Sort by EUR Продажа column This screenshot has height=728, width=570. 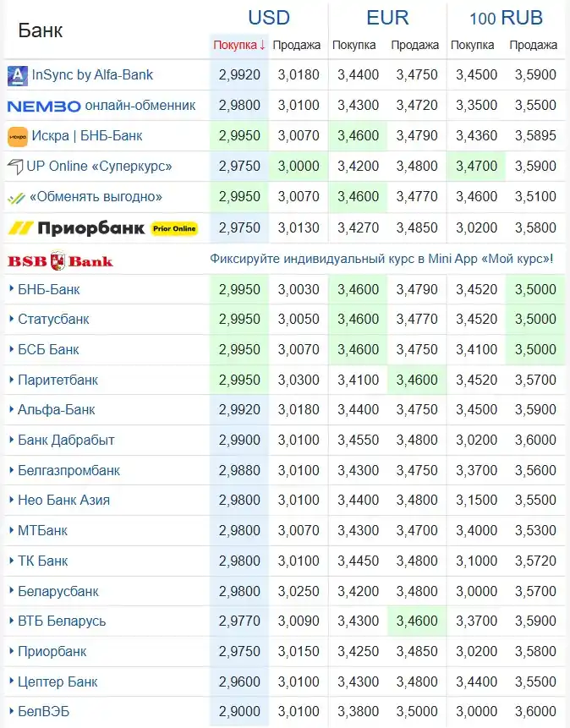[x=415, y=45]
